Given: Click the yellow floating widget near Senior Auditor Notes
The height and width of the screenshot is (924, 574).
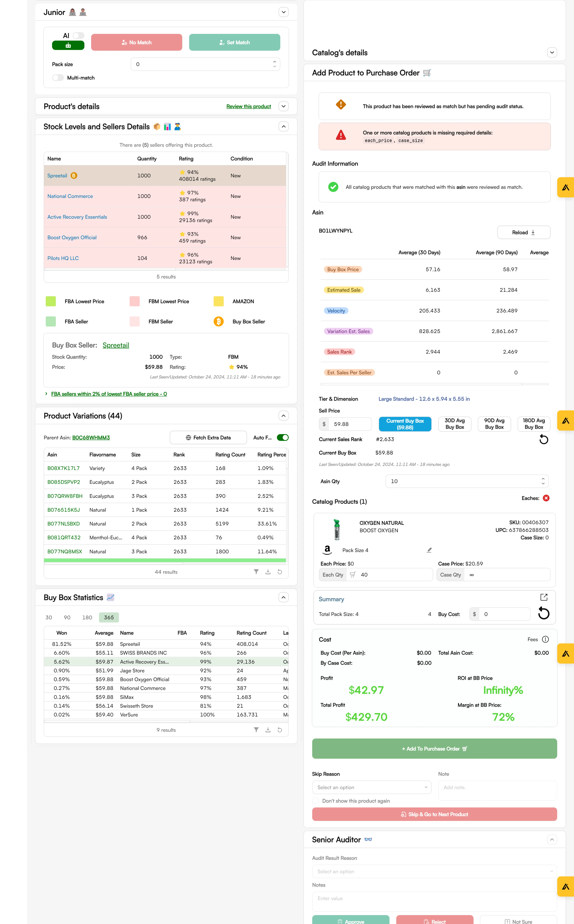Looking at the screenshot, I should (x=566, y=886).
